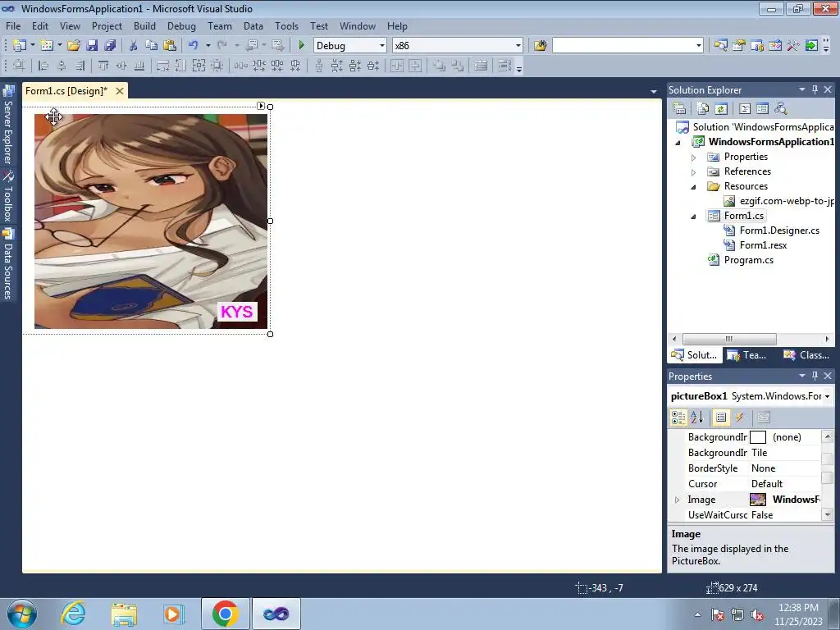The image size is (840, 630).
Task: Click Solution Explorer's Refresh icon
Action: click(x=721, y=109)
